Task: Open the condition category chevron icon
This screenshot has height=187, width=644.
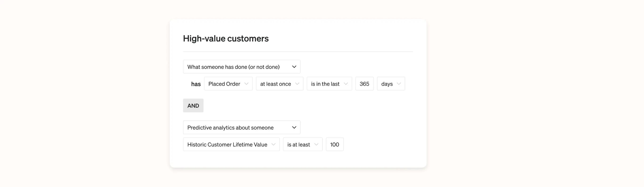Action: [294, 67]
